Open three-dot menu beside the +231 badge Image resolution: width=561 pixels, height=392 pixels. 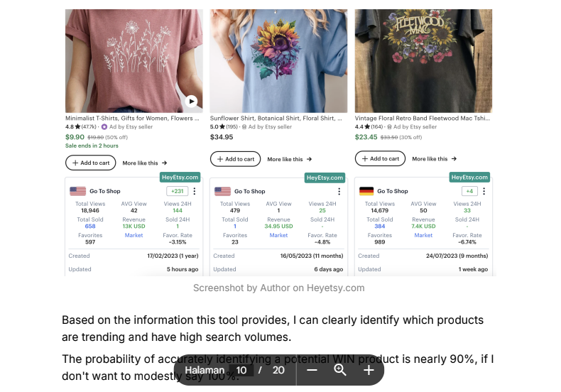coord(195,191)
